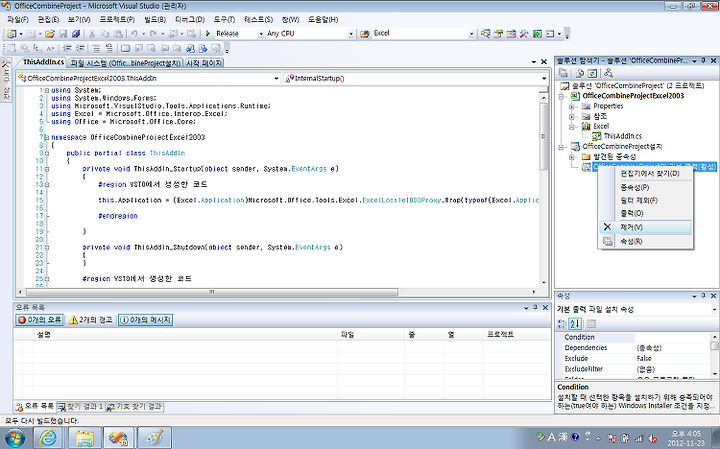The image size is (720, 449).
Task: Click the Comment out selected lines icon
Action: point(96,48)
